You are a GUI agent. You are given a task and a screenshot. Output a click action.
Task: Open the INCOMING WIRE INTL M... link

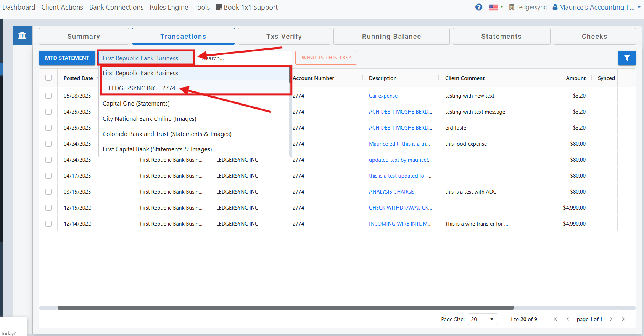coord(400,224)
